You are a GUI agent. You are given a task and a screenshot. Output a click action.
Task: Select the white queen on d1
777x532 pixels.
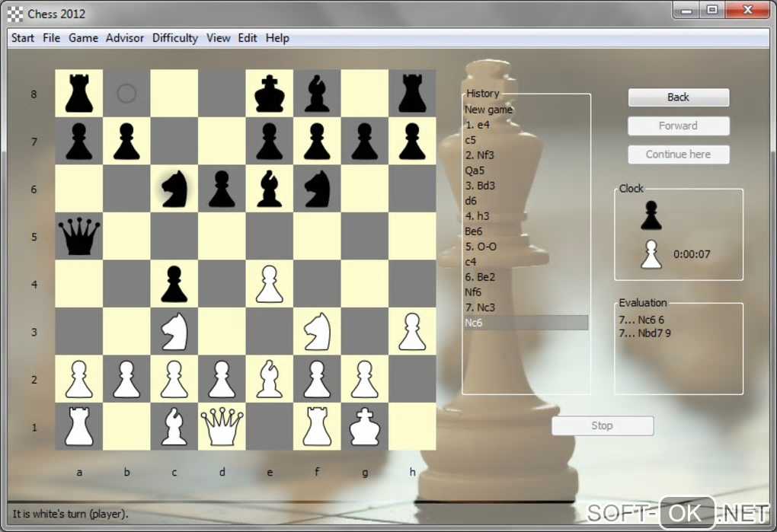pyautogui.click(x=222, y=426)
